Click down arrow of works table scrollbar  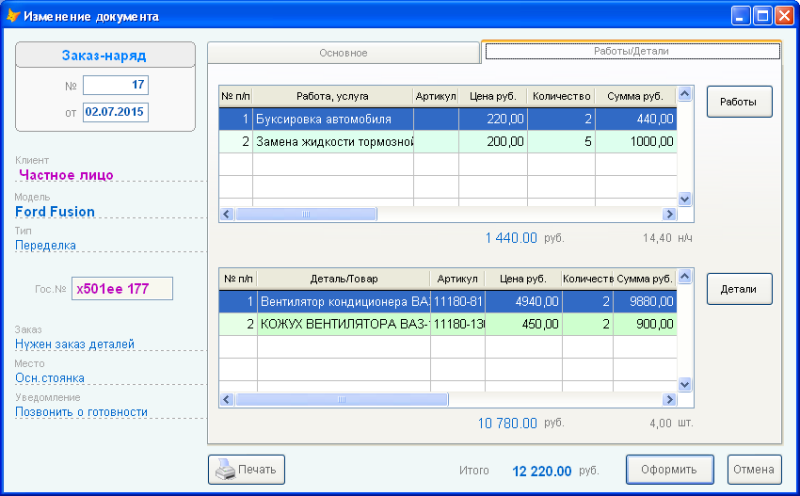pos(685,199)
